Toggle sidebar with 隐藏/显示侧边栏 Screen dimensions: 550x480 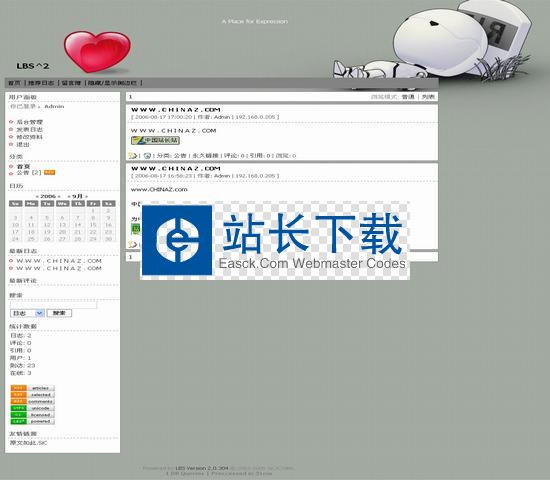112,83
